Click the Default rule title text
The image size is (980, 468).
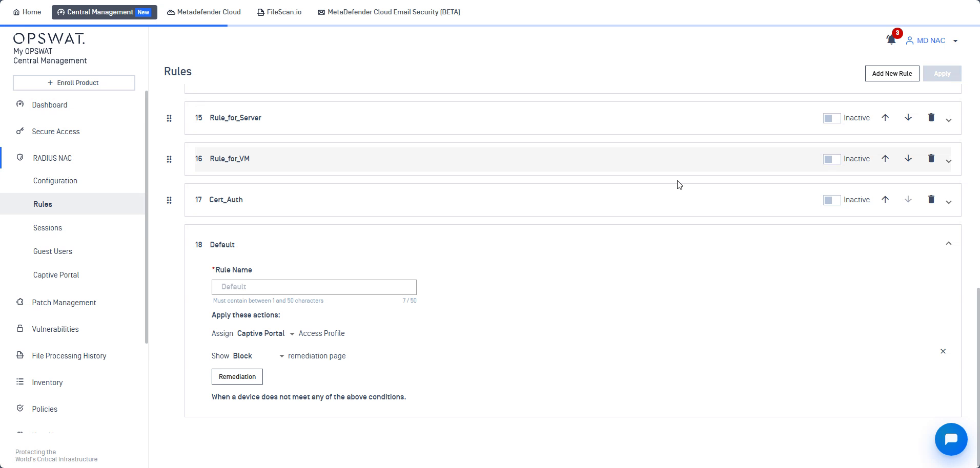pyautogui.click(x=222, y=245)
